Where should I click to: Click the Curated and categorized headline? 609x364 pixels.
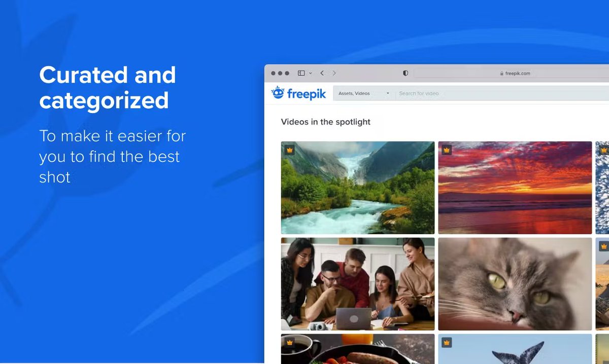pyautogui.click(x=108, y=88)
